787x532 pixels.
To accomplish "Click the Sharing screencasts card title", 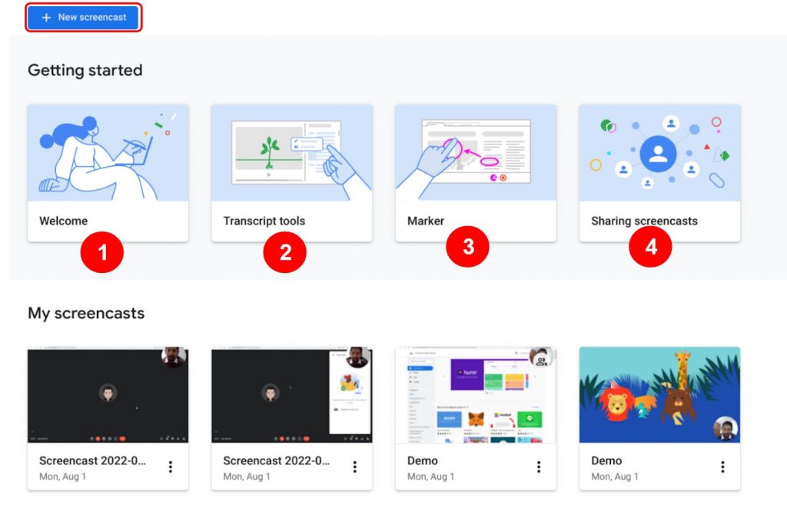I will point(645,221).
